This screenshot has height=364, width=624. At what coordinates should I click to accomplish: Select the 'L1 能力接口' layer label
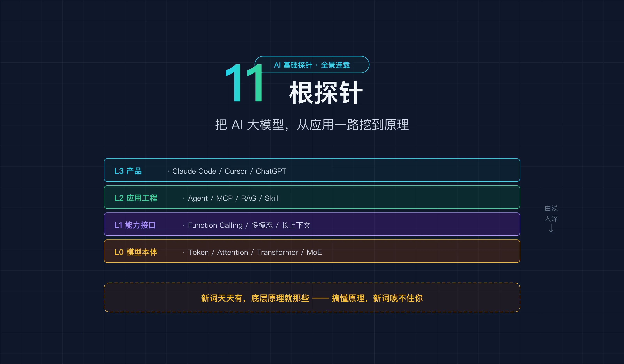135,225
